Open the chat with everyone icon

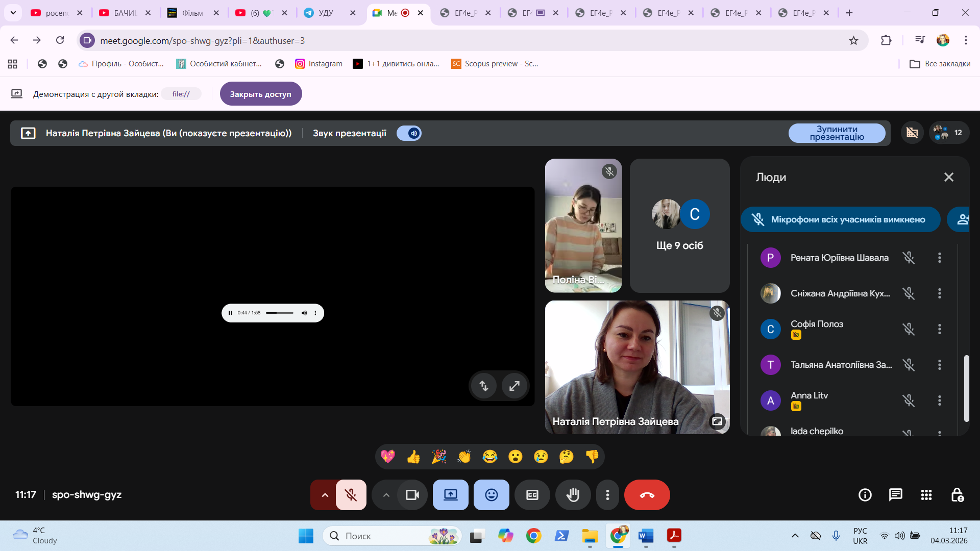895,495
